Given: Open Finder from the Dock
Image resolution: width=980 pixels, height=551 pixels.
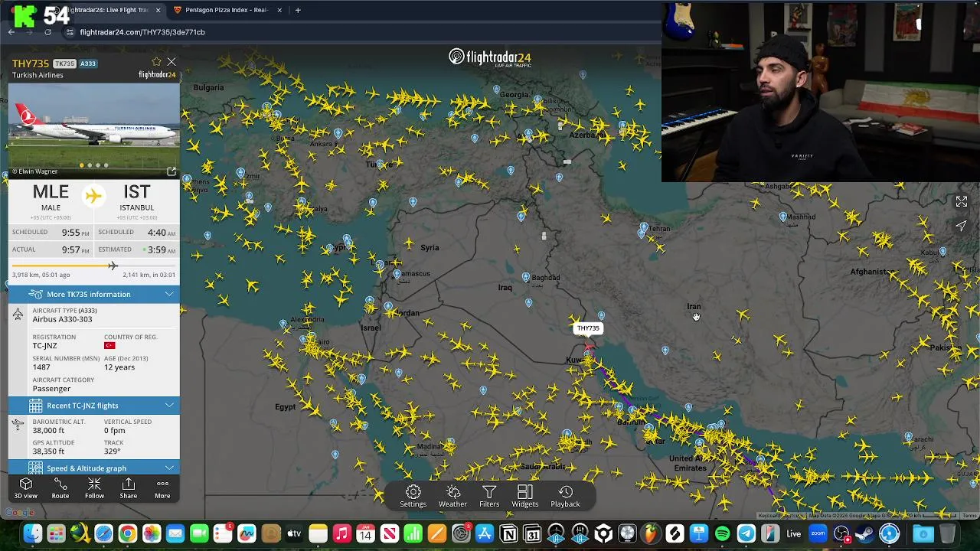Looking at the screenshot, I should 32,533.
